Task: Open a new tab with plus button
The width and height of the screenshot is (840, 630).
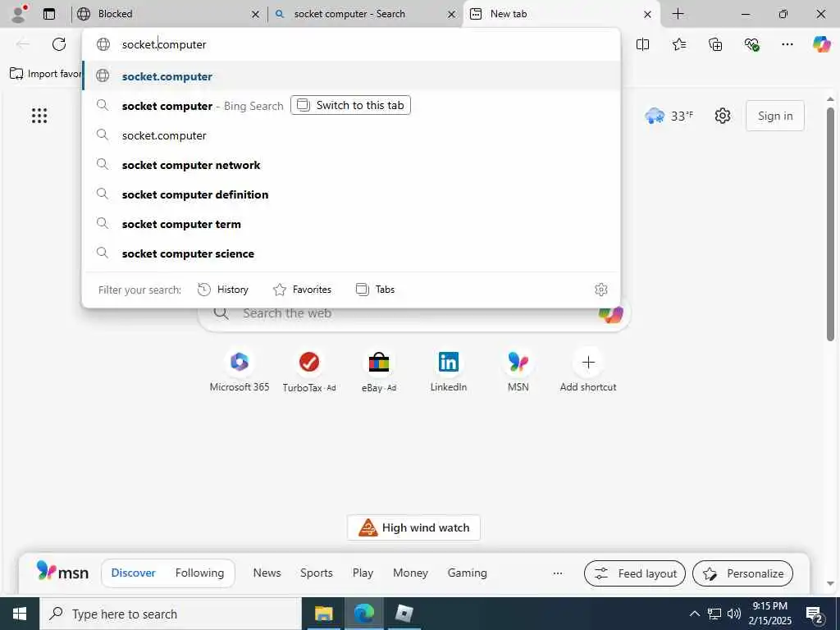Action: pos(678,14)
